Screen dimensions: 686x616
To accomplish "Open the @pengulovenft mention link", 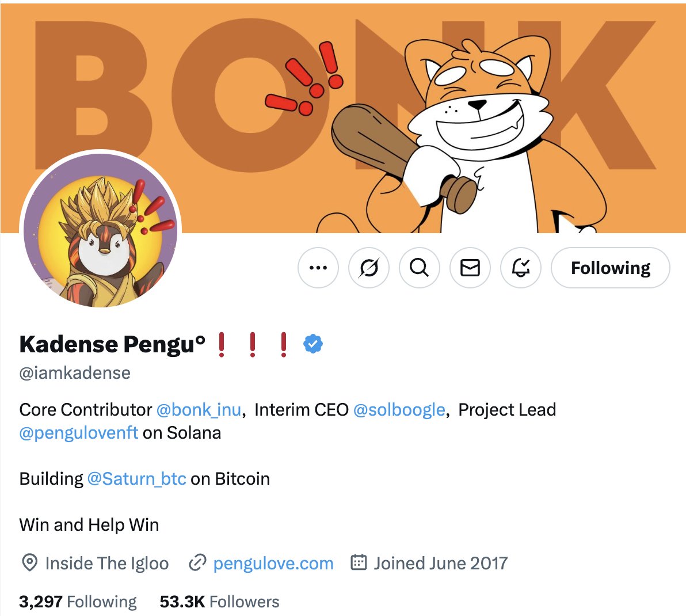I will tap(79, 433).
